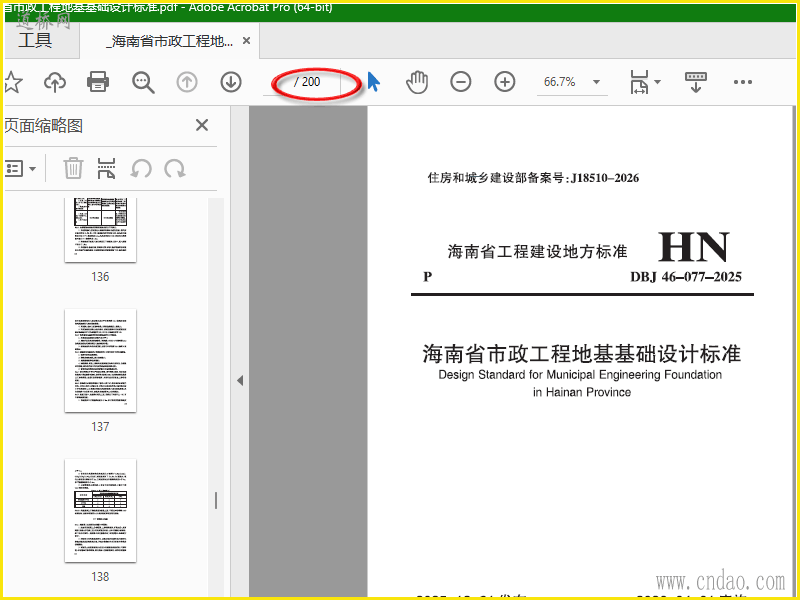Activate the hand pan tool
This screenshot has height=600, width=800.
[x=417, y=82]
